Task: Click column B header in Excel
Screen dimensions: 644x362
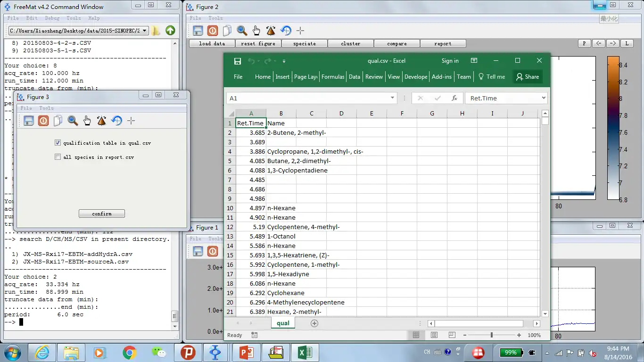Action: point(281,113)
